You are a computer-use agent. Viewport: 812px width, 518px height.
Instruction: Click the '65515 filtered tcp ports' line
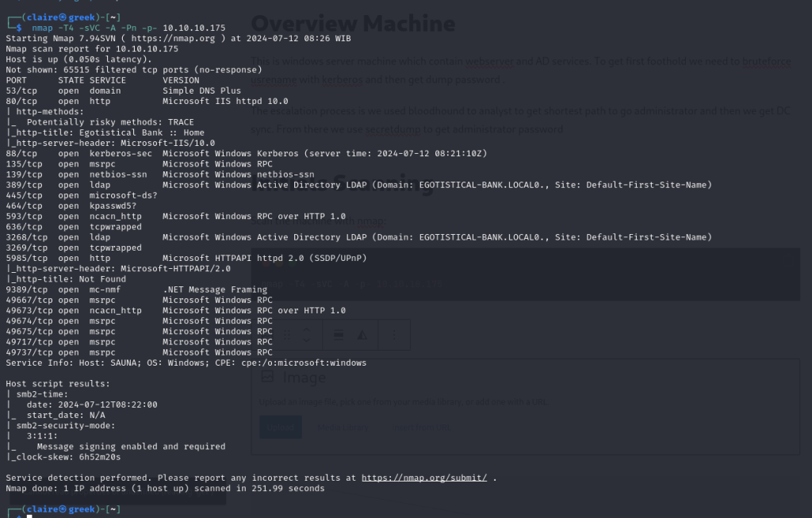[134, 70]
